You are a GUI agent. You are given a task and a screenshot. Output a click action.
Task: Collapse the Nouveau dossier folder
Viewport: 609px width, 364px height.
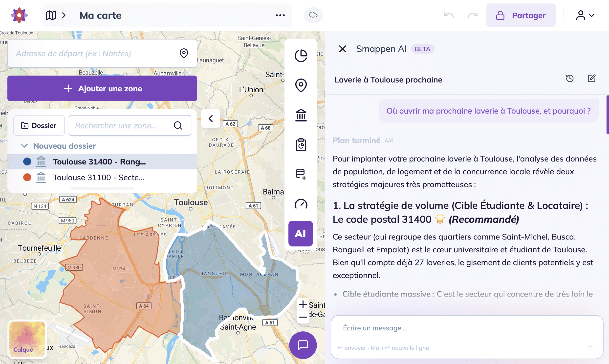(x=24, y=146)
